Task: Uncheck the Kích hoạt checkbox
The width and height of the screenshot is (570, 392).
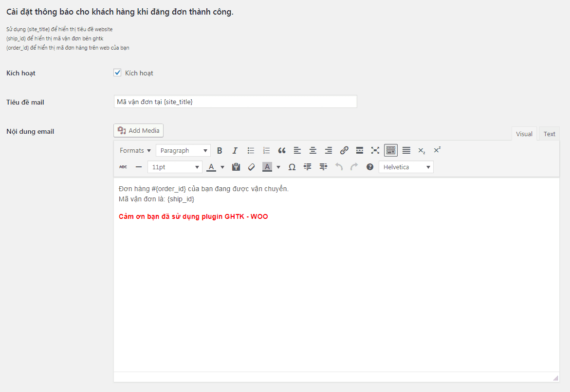Action: point(117,73)
